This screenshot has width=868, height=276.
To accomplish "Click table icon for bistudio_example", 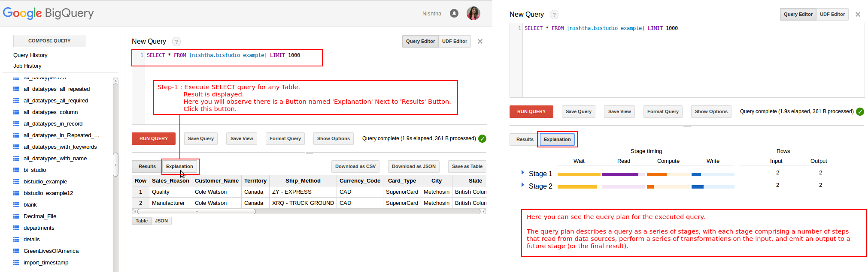I will pos(16,182).
